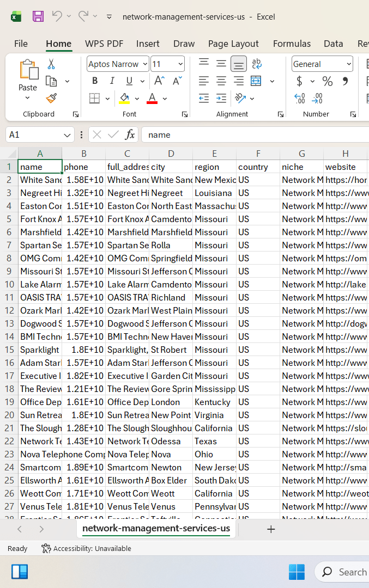Increase decimal places
Image resolution: width=369 pixels, height=588 pixels.
pos(300,98)
